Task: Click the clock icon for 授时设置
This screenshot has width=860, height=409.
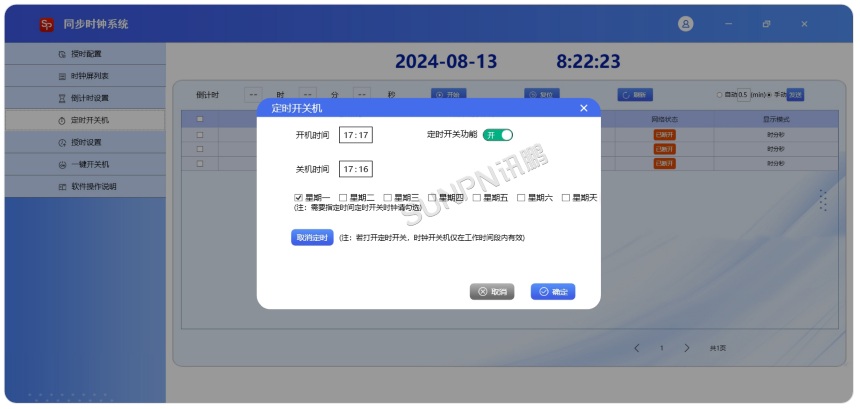Action: click(x=62, y=143)
